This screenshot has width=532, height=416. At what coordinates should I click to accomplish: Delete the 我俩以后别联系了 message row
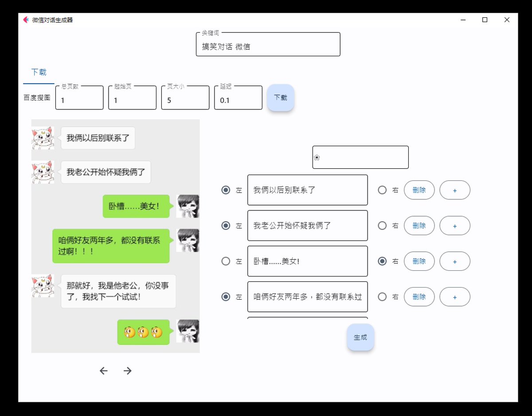point(419,190)
